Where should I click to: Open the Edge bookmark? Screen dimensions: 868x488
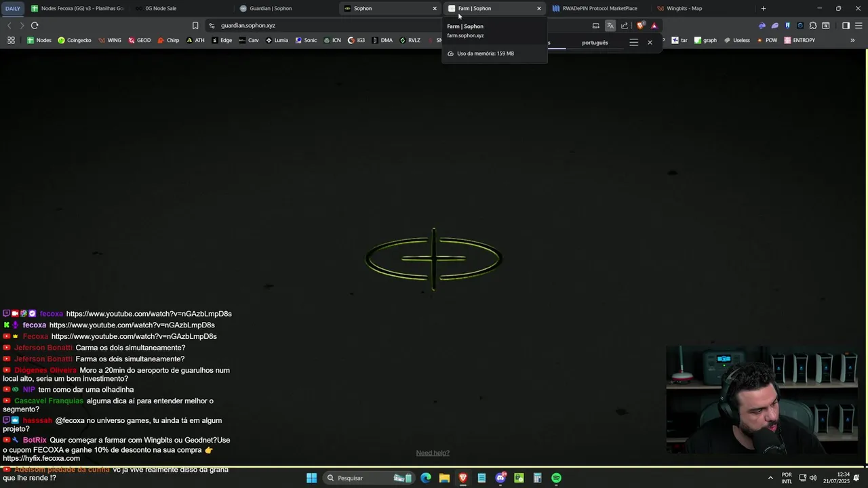point(222,40)
